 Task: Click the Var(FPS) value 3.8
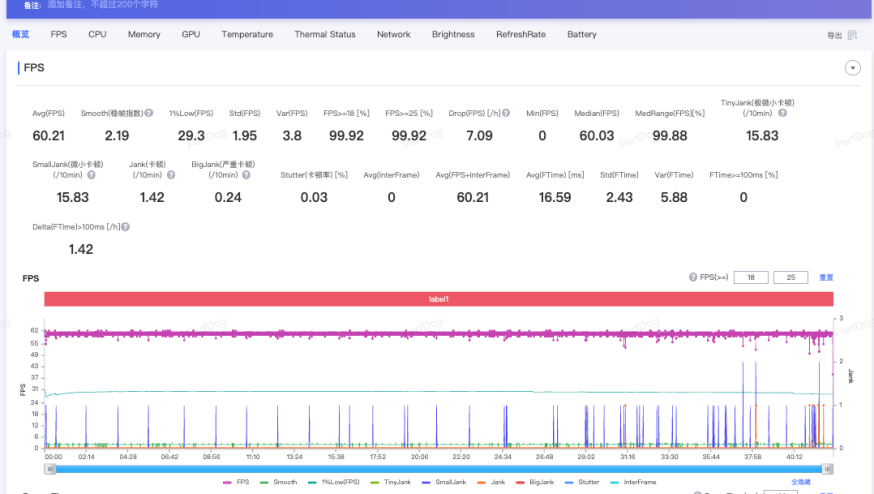292,136
